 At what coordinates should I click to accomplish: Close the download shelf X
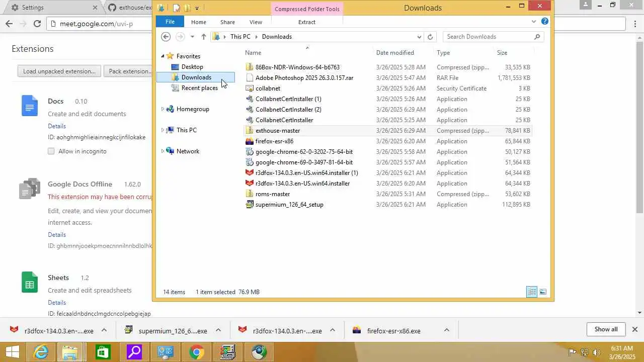coord(635,329)
